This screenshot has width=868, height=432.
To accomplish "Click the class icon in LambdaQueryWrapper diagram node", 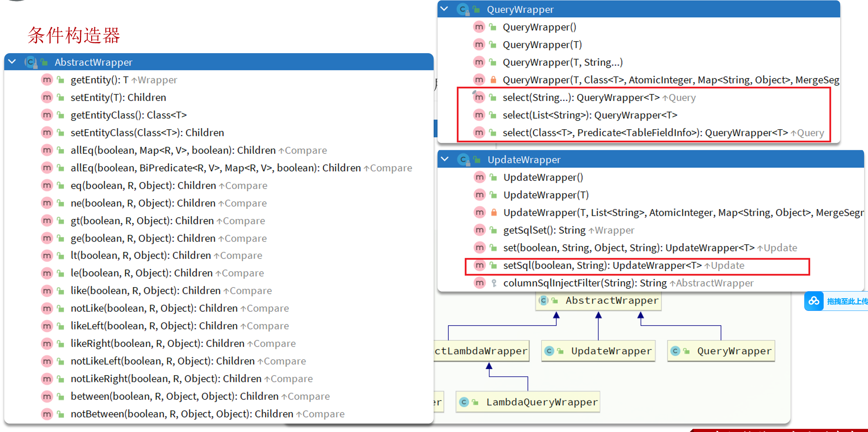I will (464, 402).
